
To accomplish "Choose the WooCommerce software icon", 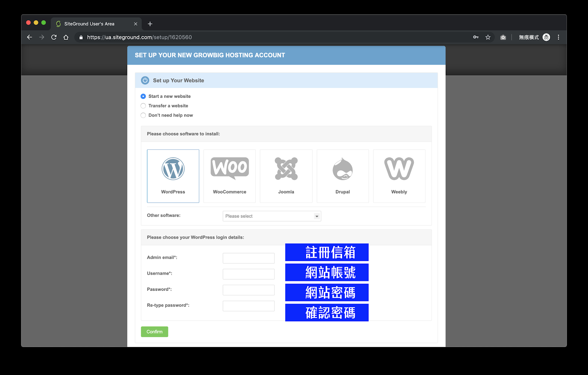I will [x=230, y=169].
